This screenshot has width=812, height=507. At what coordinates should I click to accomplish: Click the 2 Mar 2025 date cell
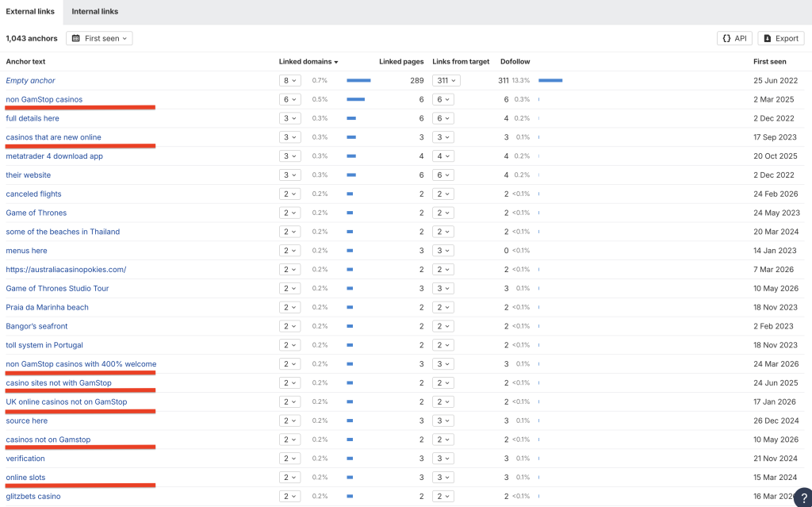tap(774, 99)
